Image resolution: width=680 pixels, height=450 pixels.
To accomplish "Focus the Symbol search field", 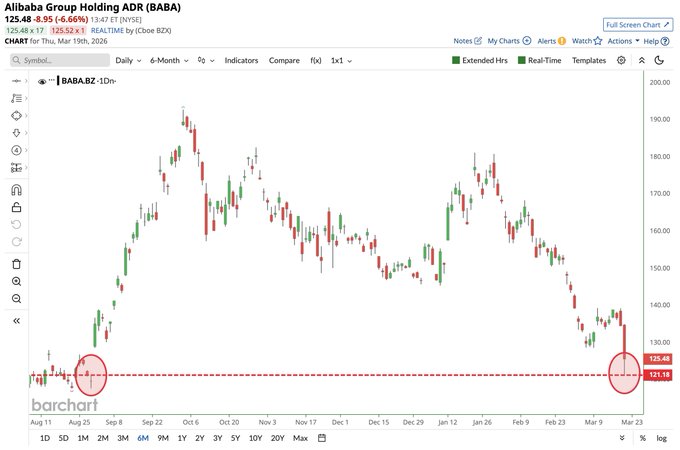I will click(x=60, y=60).
